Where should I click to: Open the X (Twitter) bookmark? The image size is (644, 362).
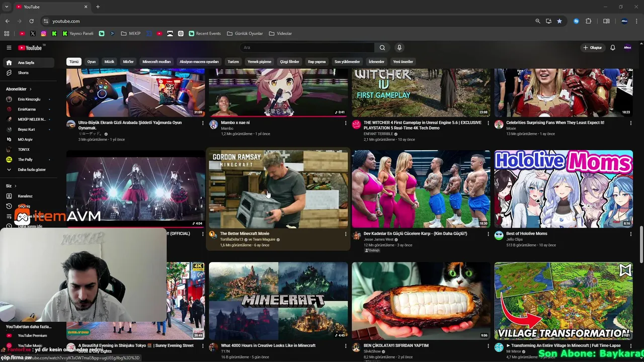[33, 34]
